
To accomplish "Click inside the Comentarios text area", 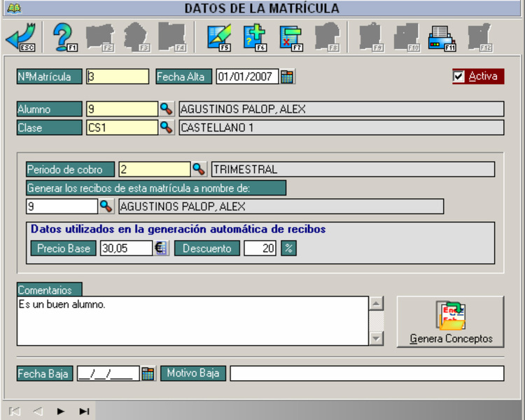I will 192,321.
